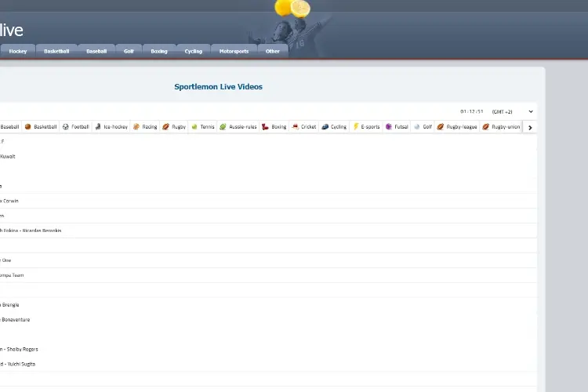
Task: Open the match ending in Yuichi Sugita
Action: tap(268, 365)
